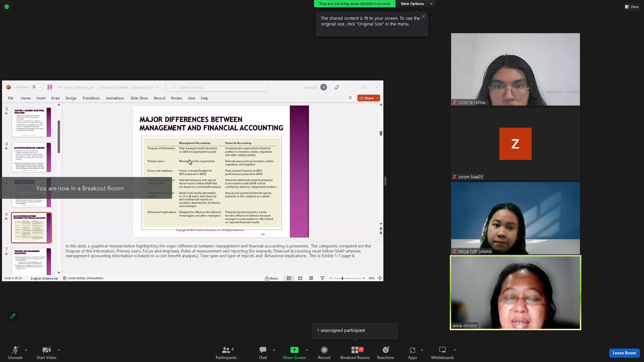Click the encryption shield icon
The image size is (644, 362).
click(7, 7)
